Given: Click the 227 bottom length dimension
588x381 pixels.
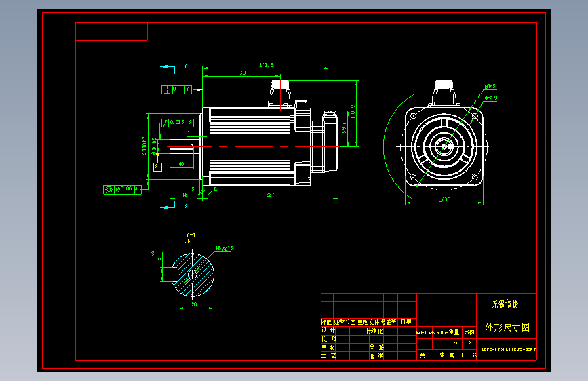Looking at the screenshot, I should (270, 195).
